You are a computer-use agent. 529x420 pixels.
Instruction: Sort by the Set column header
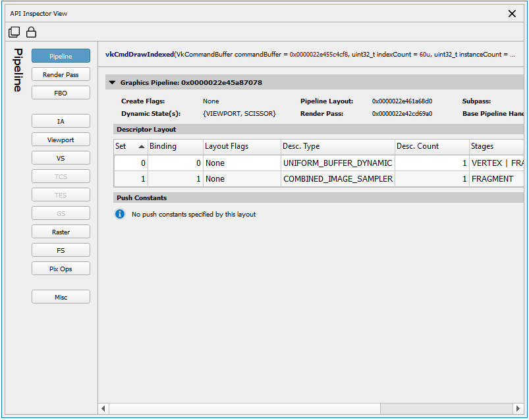tap(130, 146)
